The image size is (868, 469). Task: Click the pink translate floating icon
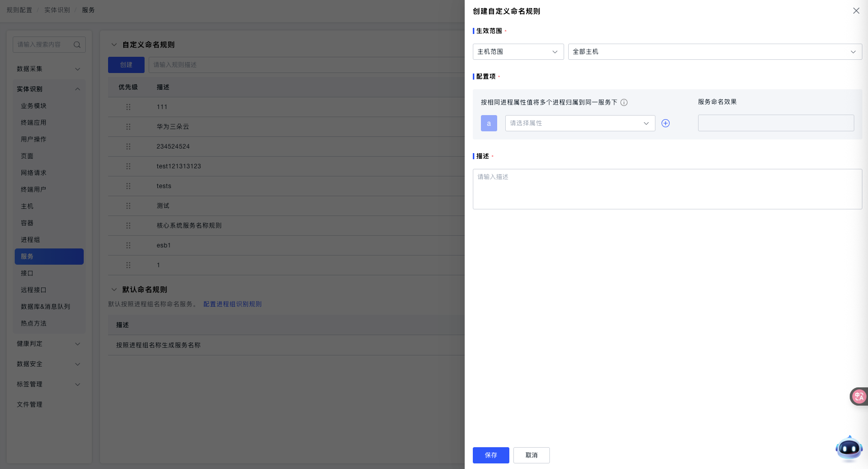[859, 396]
